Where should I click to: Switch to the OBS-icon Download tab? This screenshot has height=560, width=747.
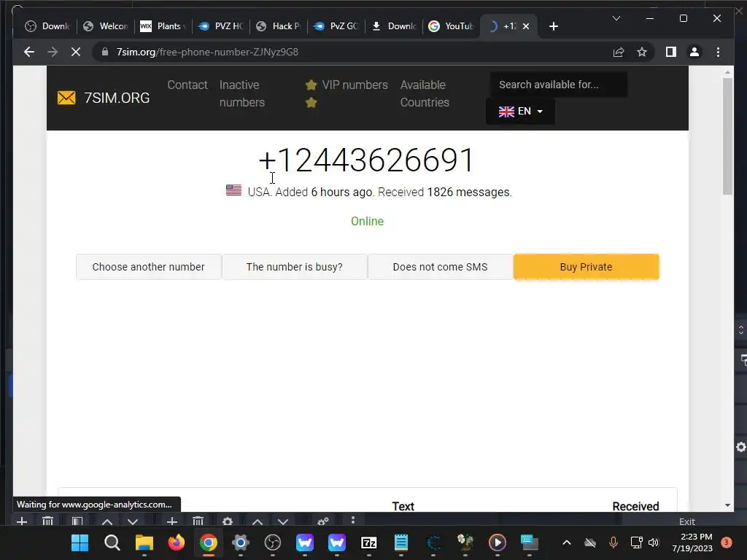pyautogui.click(x=47, y=26)
